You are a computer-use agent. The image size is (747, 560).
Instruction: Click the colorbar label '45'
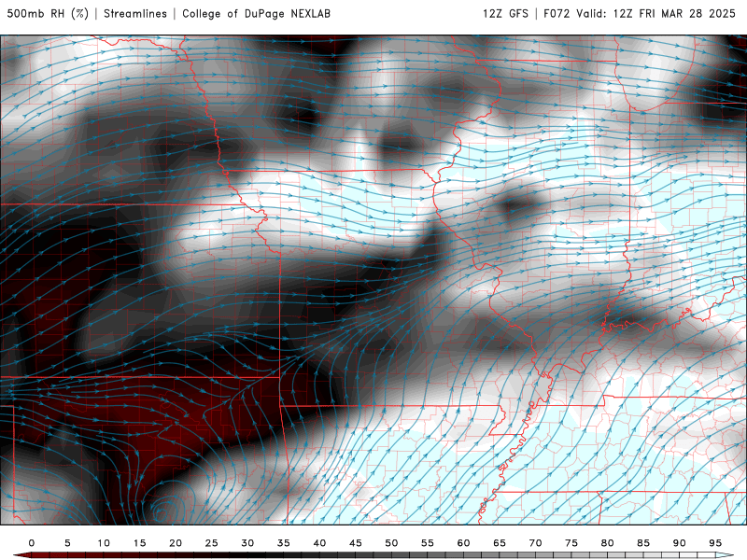click(356, 543)
